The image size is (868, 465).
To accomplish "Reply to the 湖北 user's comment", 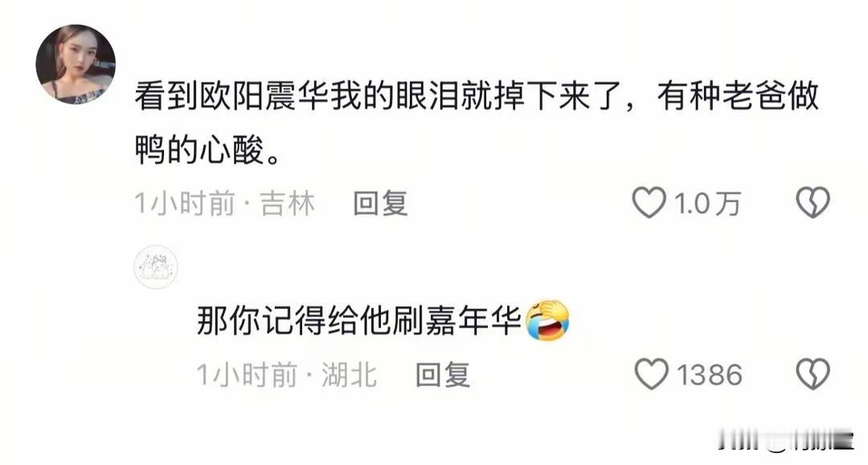I will click(x=443, y=375).
